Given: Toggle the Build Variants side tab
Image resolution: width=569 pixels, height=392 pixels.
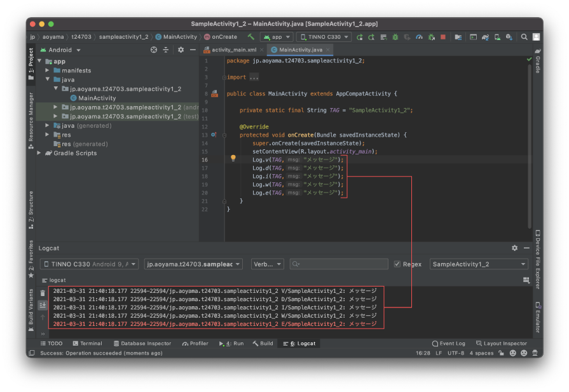Looking at the screenshot, I should tap(31, 310).
